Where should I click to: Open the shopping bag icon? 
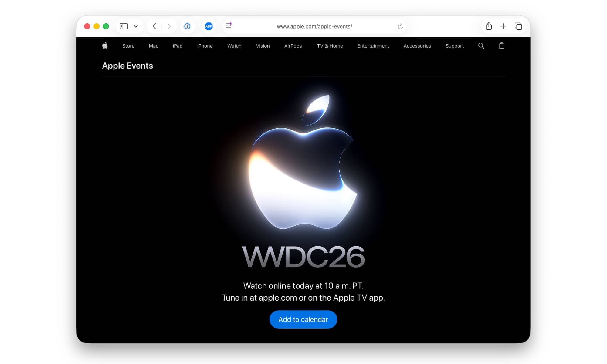tap(502, 45)
